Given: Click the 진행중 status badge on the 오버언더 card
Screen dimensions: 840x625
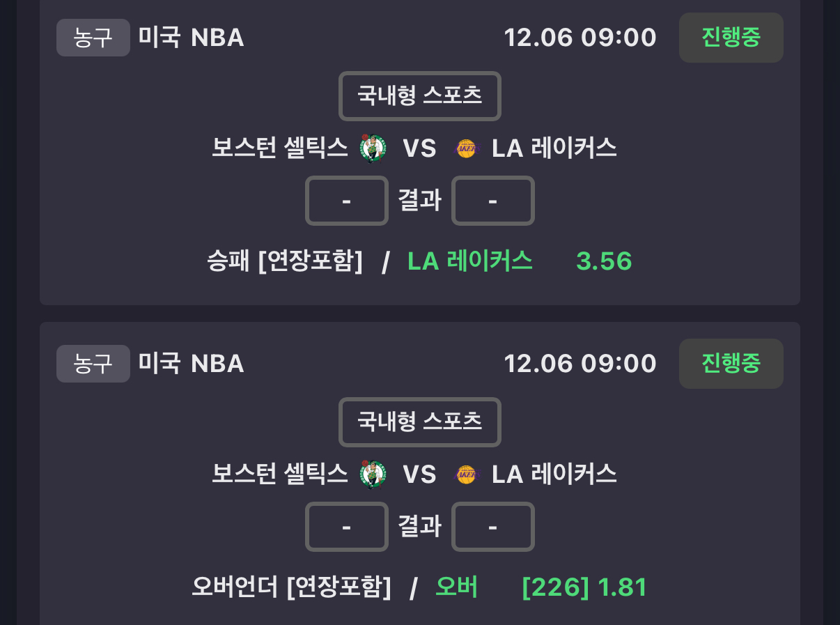Looking at the screenshot, I should click(731, 364).
